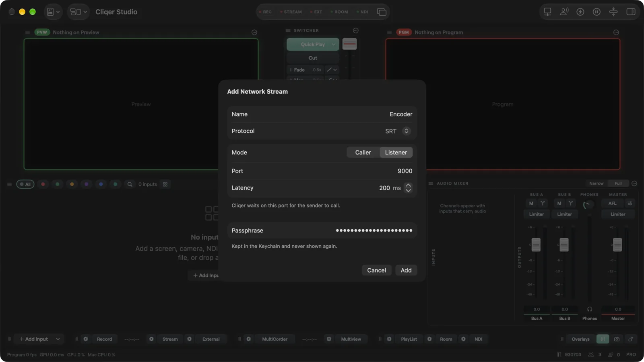Switch audio mixer to Narrow view
Image resolution: width=644 pixels, height=362 pixels.
[x=596, y=183]
